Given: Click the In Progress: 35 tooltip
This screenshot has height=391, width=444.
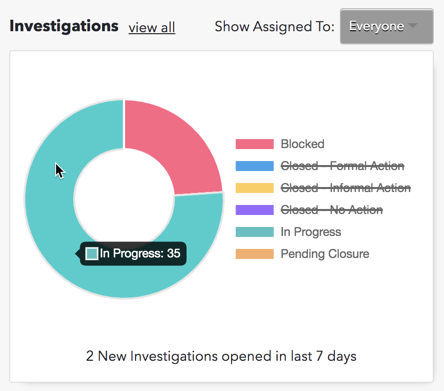Looking at the screenshot, I should point(133,254).
